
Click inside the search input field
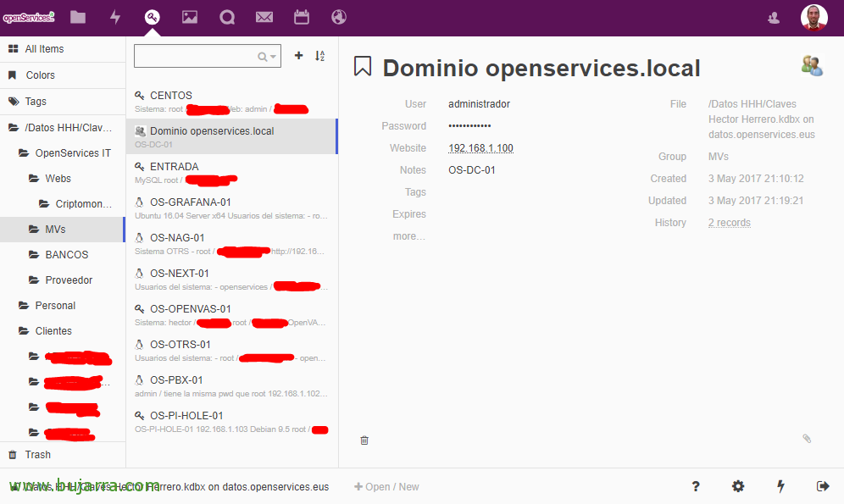[195, 57]
